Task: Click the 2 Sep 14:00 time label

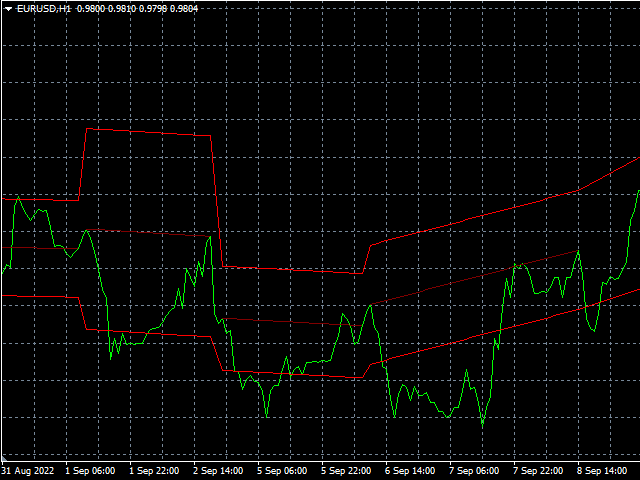Action: pos(218,470)
